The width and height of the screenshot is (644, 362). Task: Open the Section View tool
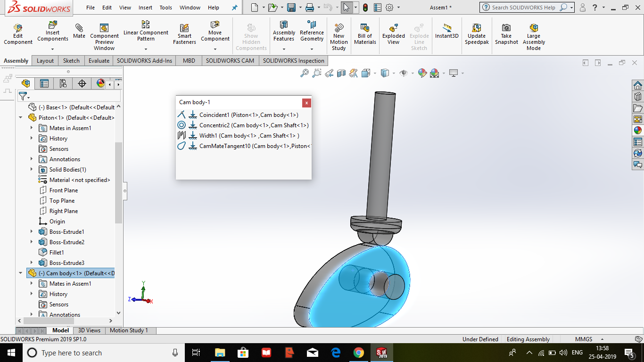pyautogui.click(x=340, y=74)
